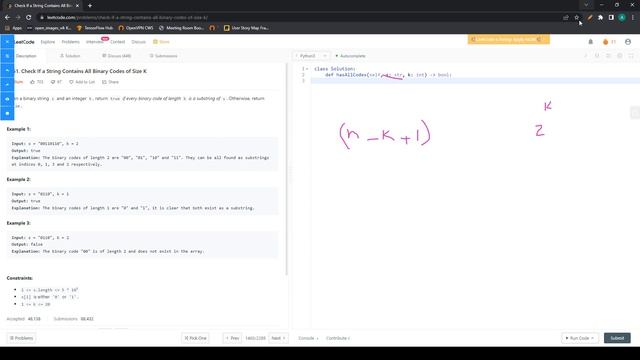
Task: Expand the Console panel
Action: [308, 338]
